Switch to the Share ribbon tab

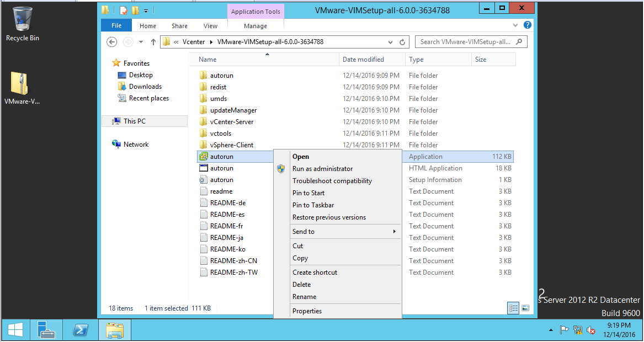pos(179,25)
